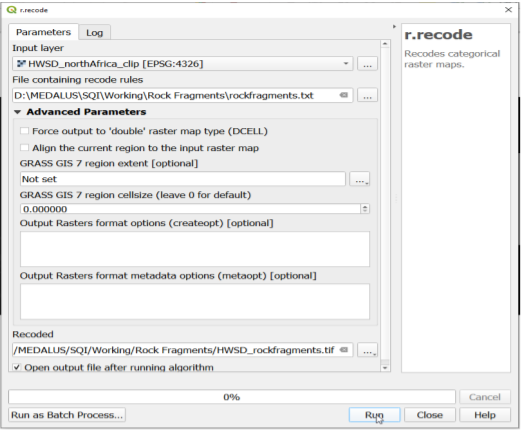
Task: Open Recoded output browse options
Action: point(367,350)
